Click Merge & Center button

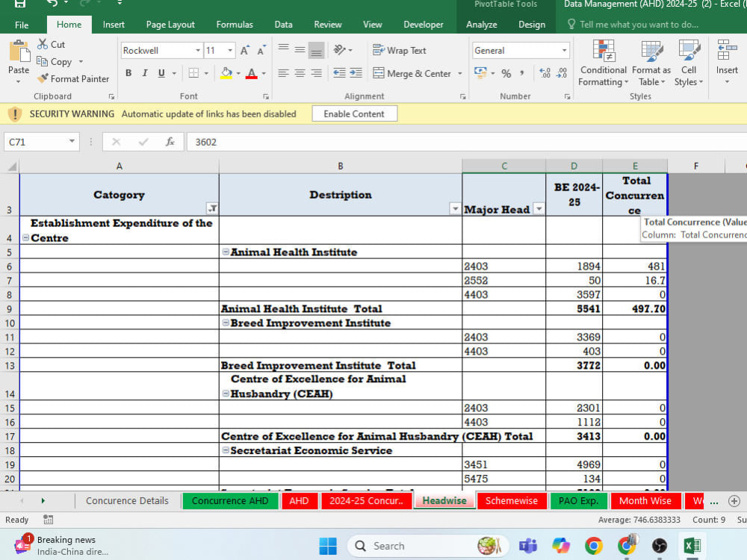(x=412, y=73)
